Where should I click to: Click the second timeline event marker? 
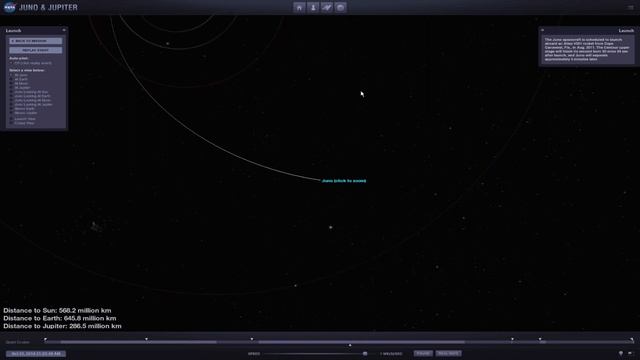(x=147, y=339)
